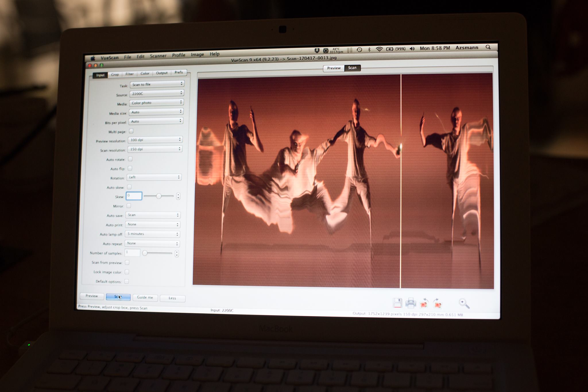Screen dimensions: 588x392
Task: Switch to the Crop tab
Action: point(115,74)
